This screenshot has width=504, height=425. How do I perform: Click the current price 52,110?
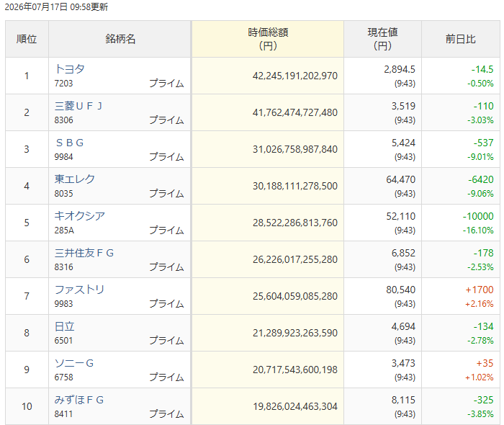pyautogui.click(x=401, y=216)
